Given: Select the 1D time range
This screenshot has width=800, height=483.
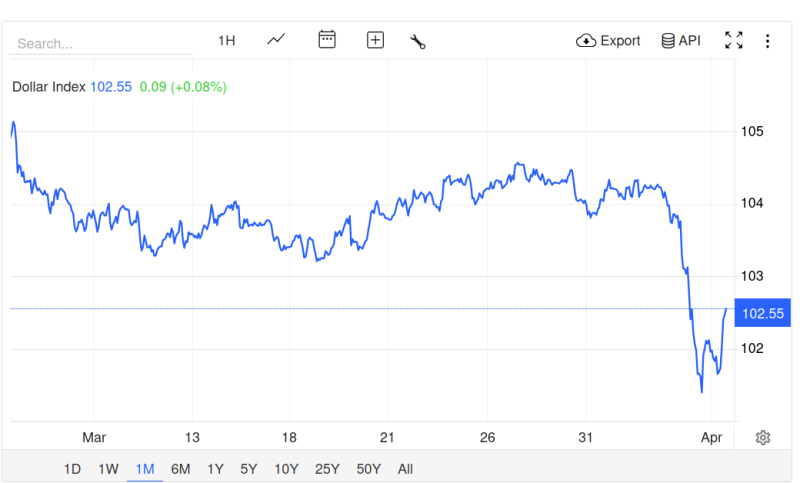Looking at the screenshot, I should (72, 469).
